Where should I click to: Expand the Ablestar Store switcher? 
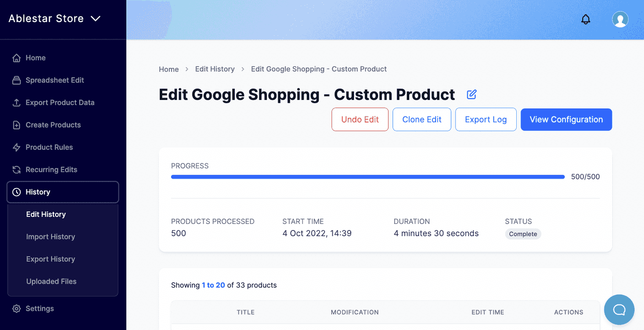point(54,18)
